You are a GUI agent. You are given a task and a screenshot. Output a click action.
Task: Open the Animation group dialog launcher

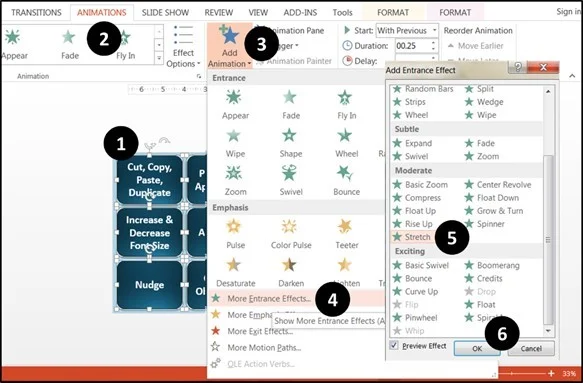click(x=199, y=76)
